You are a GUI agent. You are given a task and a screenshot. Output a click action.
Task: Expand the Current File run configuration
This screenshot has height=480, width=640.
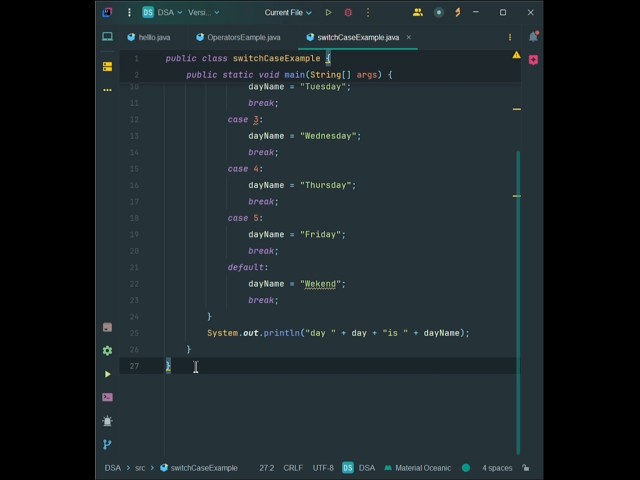point(288,13)
